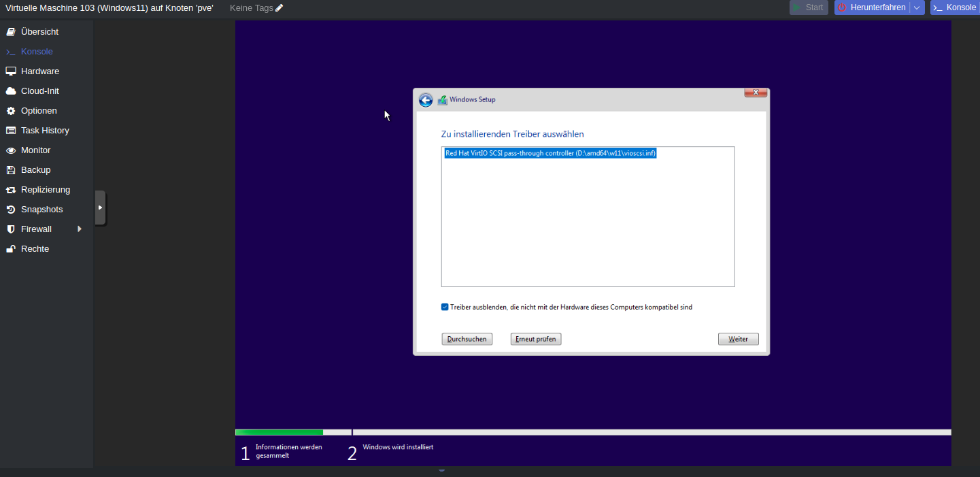The image size is (980, 477).
Task: Select the Konsole menu item in sidebar
Action: click(x=37, y=52)
